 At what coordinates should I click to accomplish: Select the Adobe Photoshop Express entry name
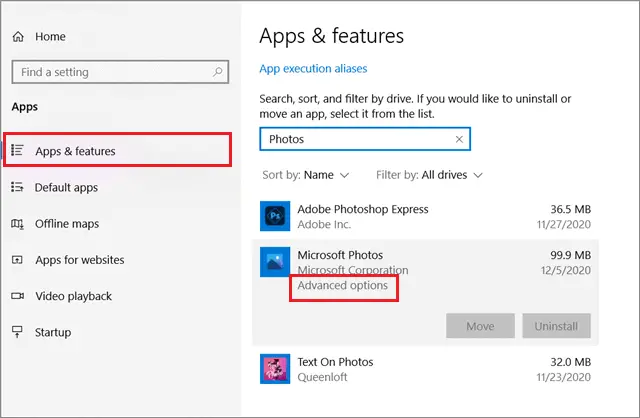coord(363,209)
